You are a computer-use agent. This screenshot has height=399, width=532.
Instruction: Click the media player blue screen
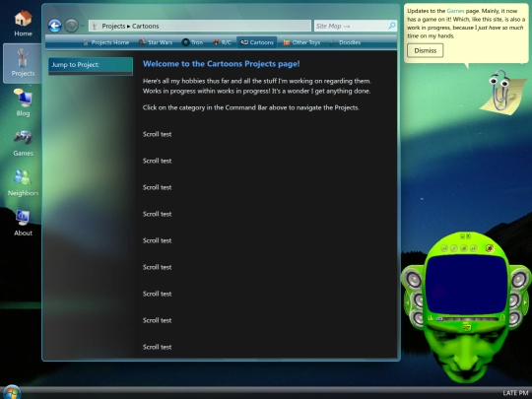pos(466,285)
